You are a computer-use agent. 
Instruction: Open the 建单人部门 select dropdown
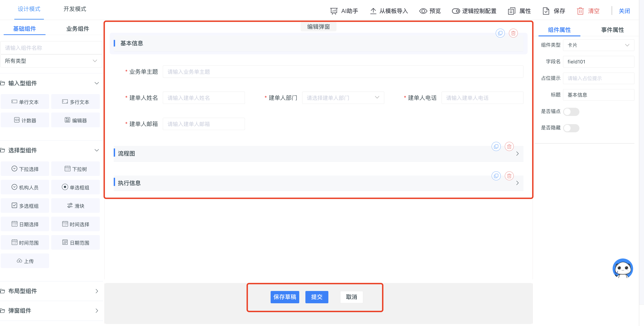coord(343,98)
